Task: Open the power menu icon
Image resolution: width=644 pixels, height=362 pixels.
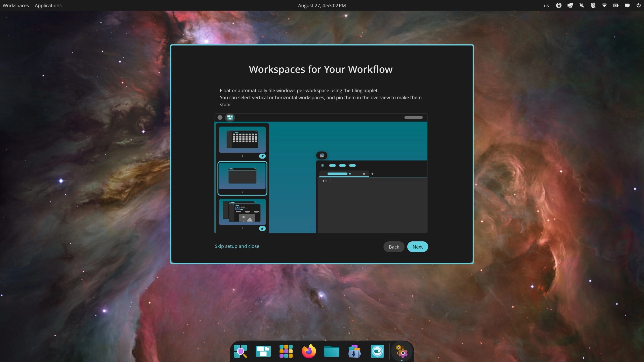Action: coord(638,5)
